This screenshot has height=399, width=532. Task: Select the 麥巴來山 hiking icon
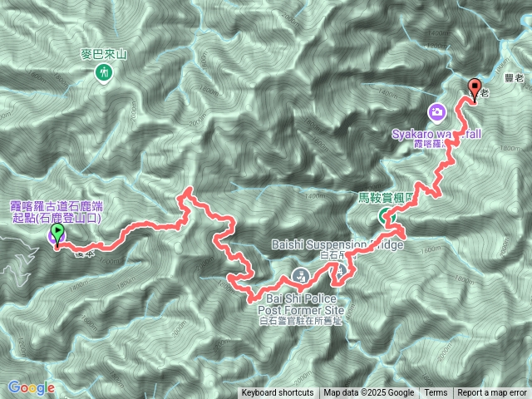click(x=104, y=74)
